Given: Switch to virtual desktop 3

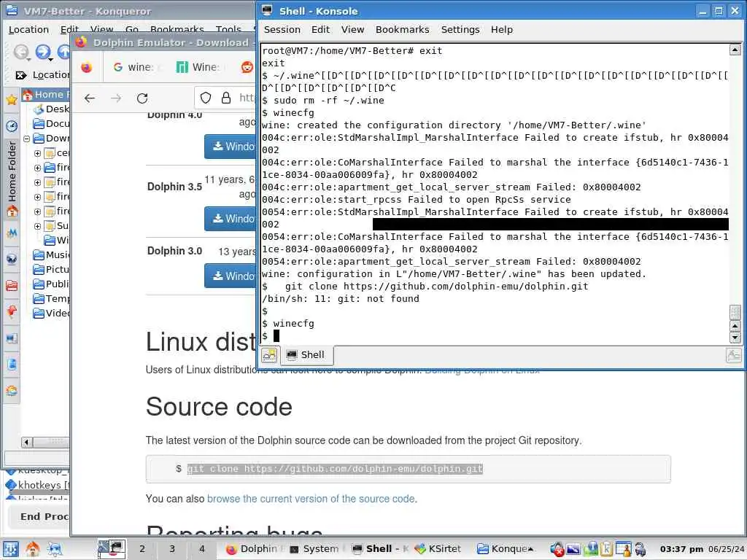Looking at the screenshot, I should (x=172, y=549).
